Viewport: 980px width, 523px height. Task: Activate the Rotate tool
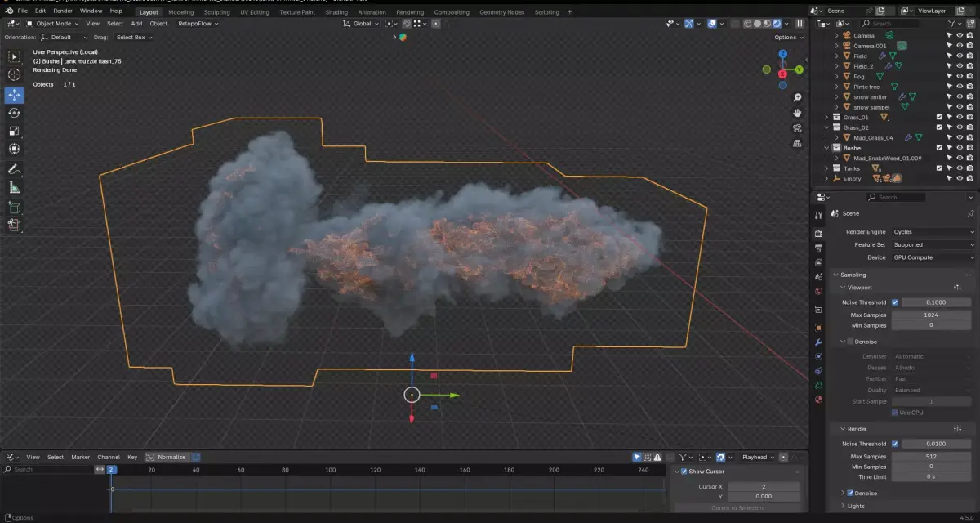pyautogui.click(x=15, y=113)
